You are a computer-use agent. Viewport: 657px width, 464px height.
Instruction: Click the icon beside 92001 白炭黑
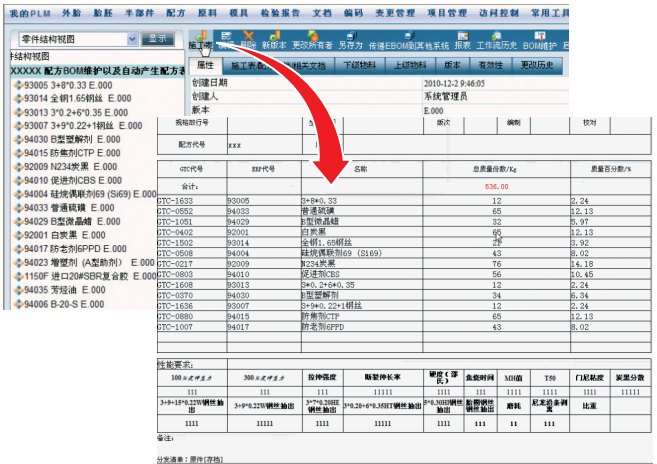point(18,235)
